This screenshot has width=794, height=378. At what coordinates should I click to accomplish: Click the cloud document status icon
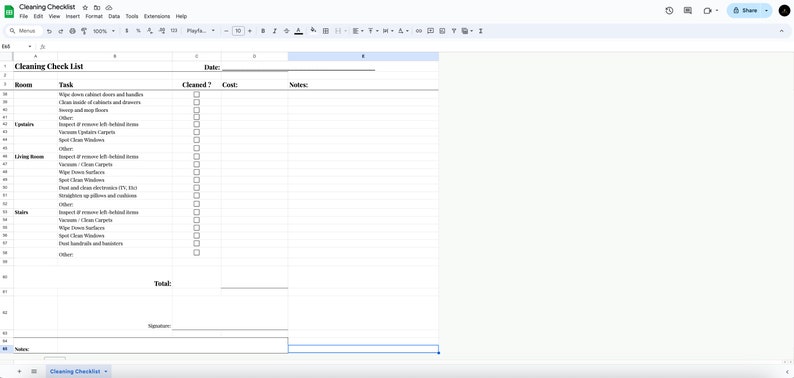coord(109,8)
